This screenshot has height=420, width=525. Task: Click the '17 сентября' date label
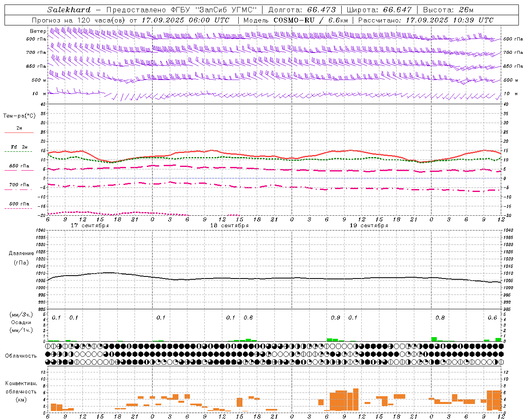[90, 226]
